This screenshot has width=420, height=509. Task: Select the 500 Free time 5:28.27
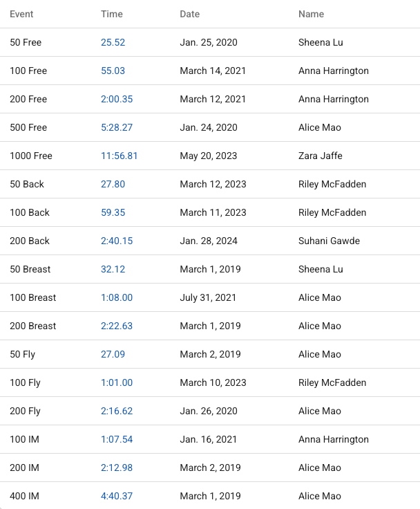click(117, 127)
